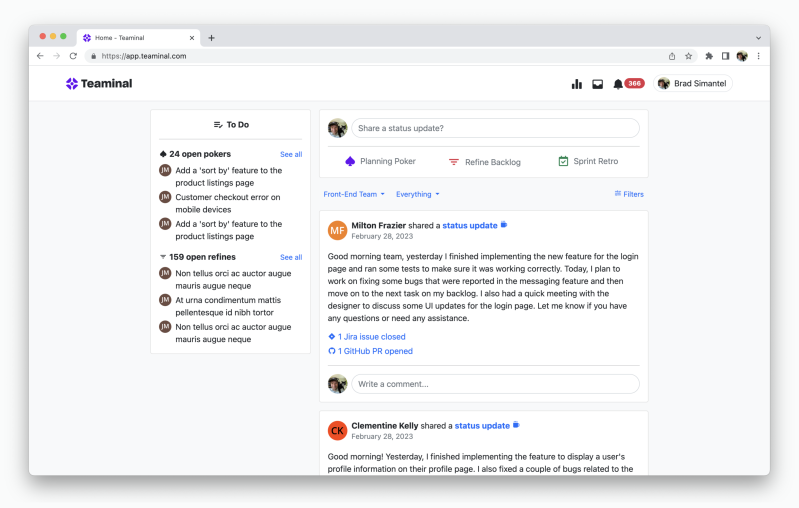Bookmark the page with the star icon
The height and width of the screenshot is (508, 799).
pos(688,56)
